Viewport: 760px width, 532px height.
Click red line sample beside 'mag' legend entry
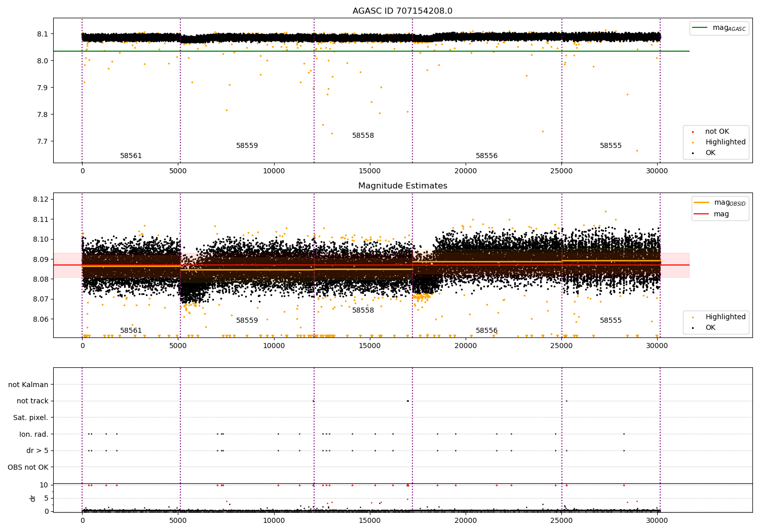(x=702, y=214)
